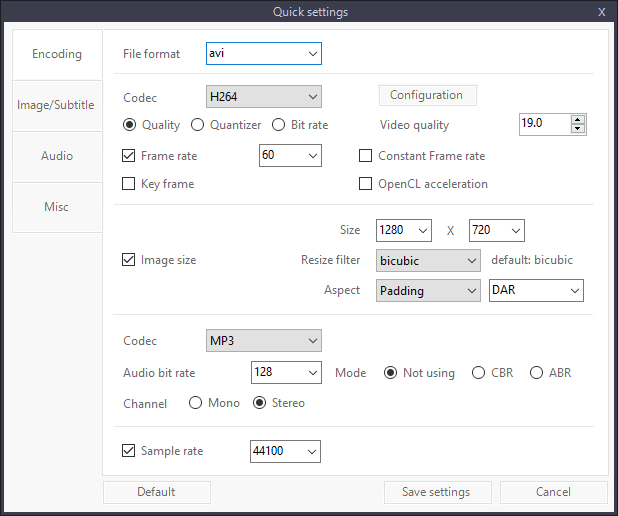This screenshot has height=516, width=618.
Task: Close the Quick settings dialog
Action: pos(601,12)
